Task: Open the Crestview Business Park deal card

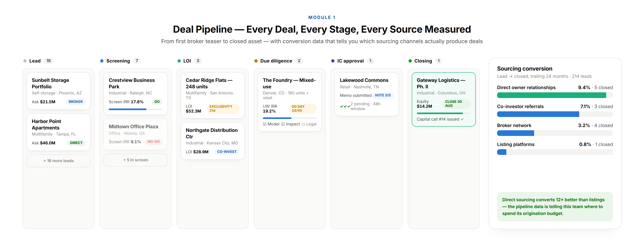Action: 135,93
